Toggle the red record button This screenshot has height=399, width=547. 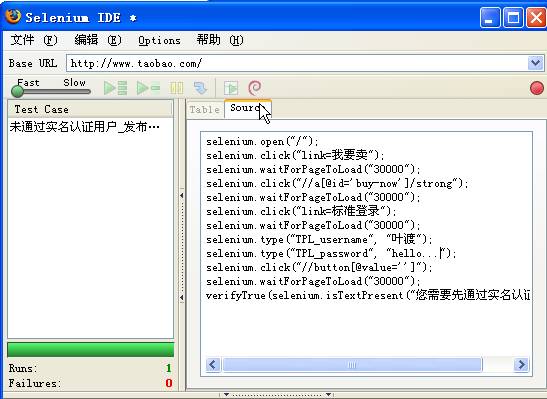pos(537,88)
